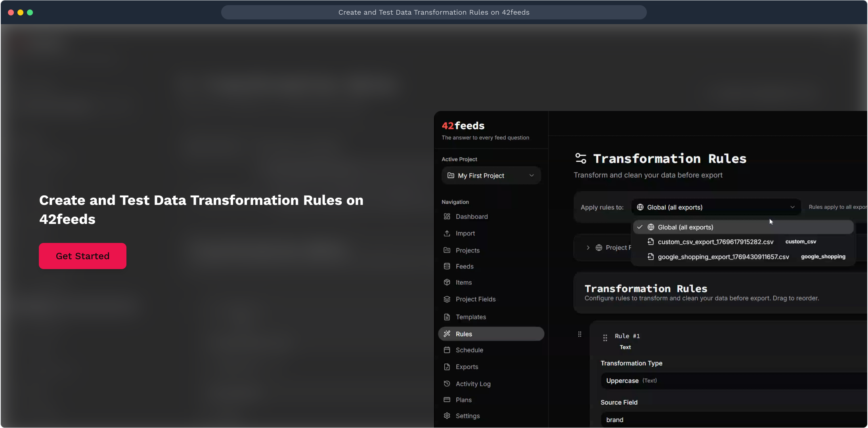Open the Exports navigation link
This screenshot has height=428, width=868.
tap(467, 367)
